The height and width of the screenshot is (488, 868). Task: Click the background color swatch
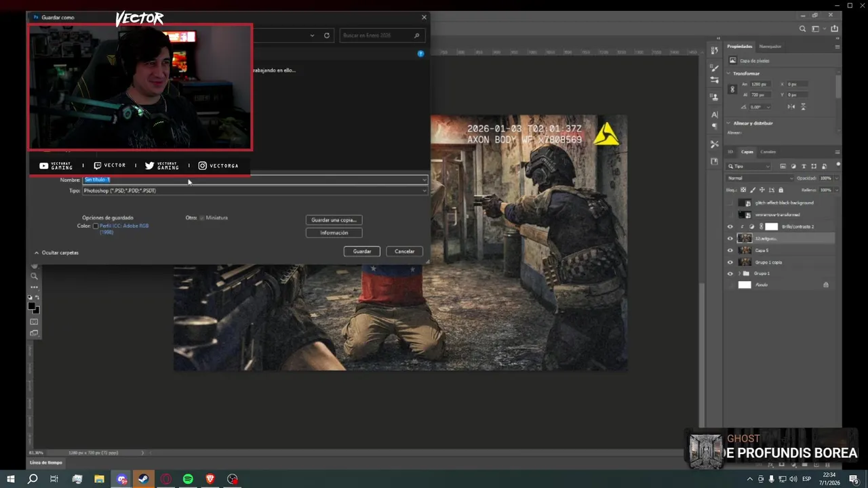click(36, 310)
